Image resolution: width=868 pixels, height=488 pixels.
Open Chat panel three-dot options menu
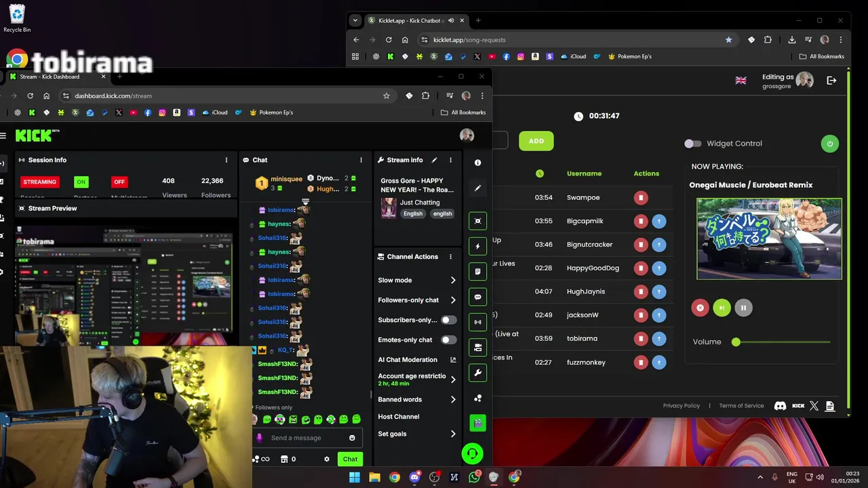coord(361,160)
